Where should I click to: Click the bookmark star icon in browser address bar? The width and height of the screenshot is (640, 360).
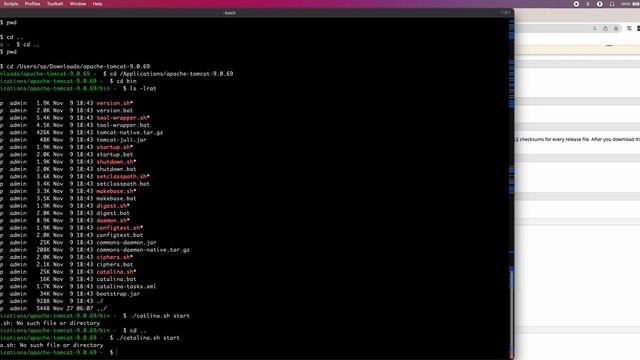coord(616,28)
